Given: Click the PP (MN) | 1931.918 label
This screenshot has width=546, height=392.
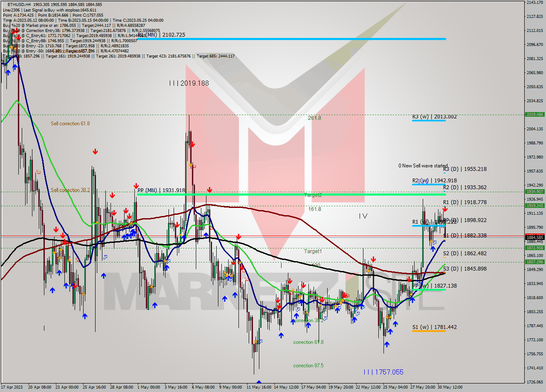Looking at the screenshot, I should point(161,190).
